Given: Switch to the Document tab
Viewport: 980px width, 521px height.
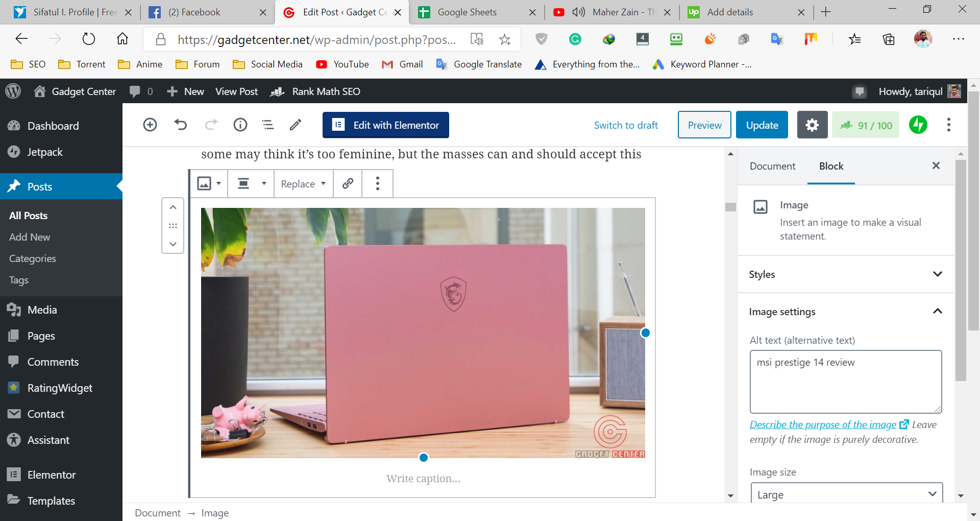Looking at the screenshot, I should 772,166.
